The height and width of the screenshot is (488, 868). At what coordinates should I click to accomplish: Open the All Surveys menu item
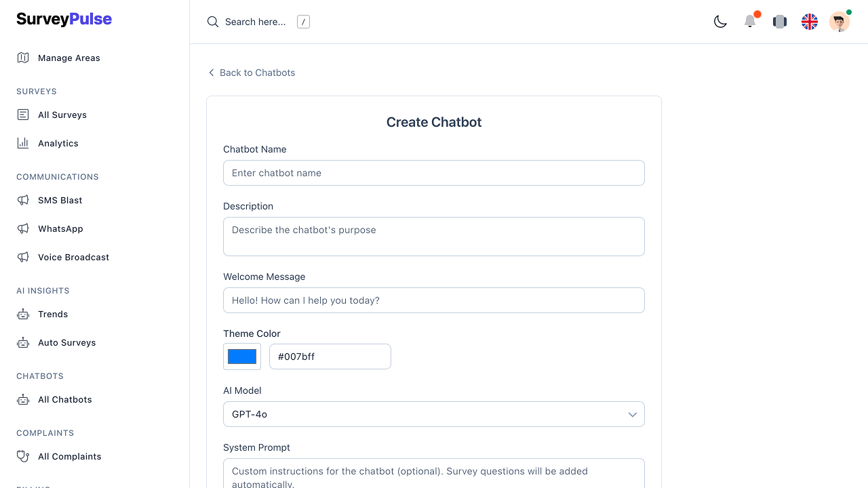click(62, 115)
